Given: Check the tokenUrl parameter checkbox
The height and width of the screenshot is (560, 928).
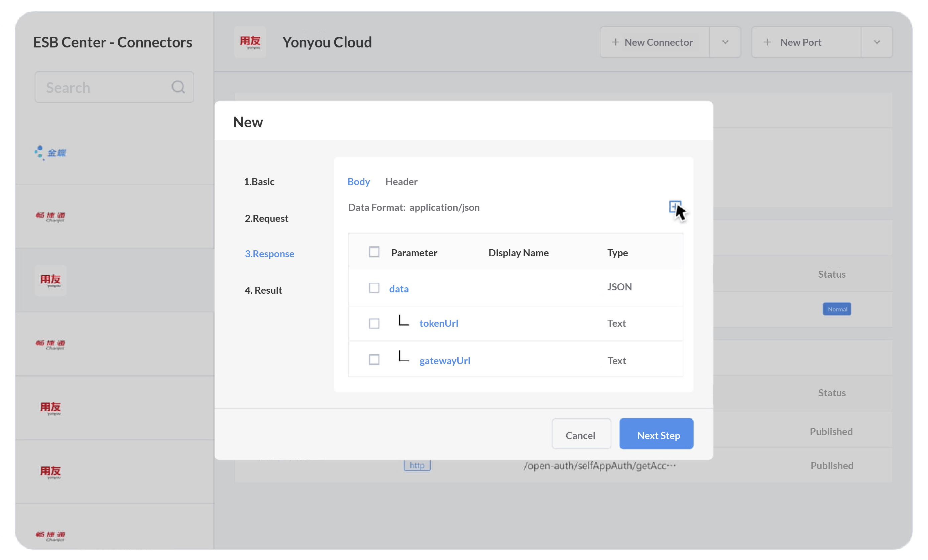Looking at the screenshot, I should (374, 324).
